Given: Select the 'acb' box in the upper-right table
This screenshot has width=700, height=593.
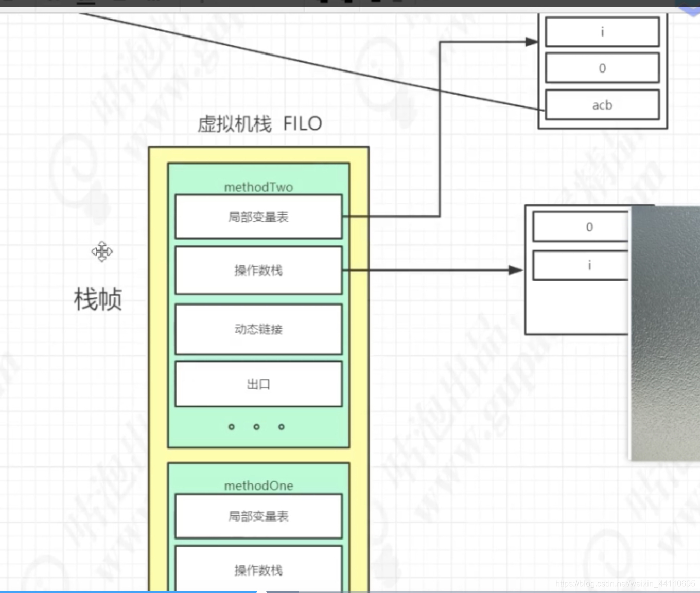Looking at the screenshot, I should click(602, 105).
